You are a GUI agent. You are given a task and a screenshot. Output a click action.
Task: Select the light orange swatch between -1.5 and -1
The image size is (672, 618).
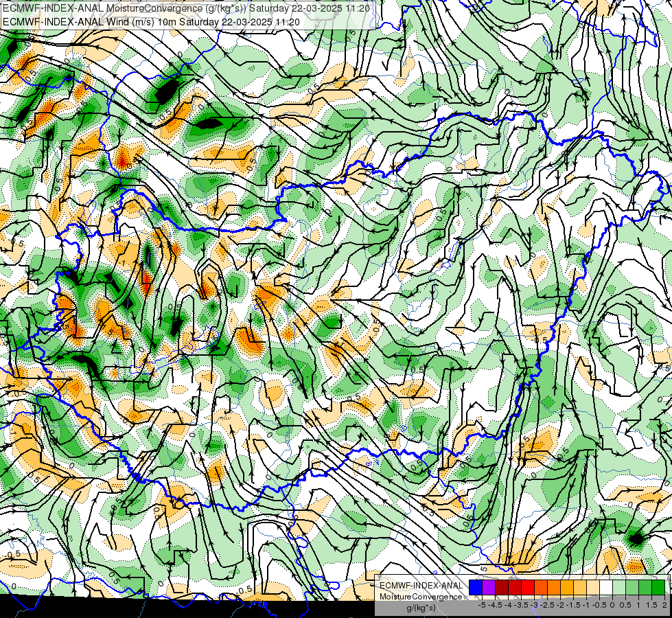pos(580,587)
